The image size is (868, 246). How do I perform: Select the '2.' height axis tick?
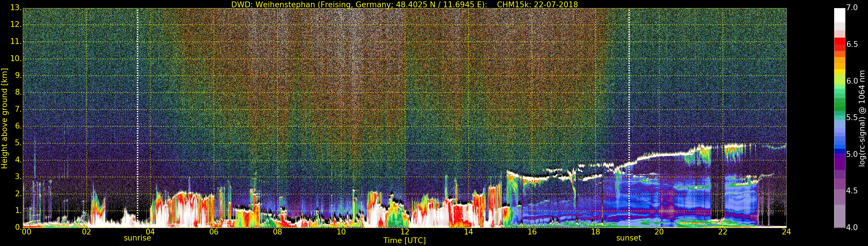[19, 194]
